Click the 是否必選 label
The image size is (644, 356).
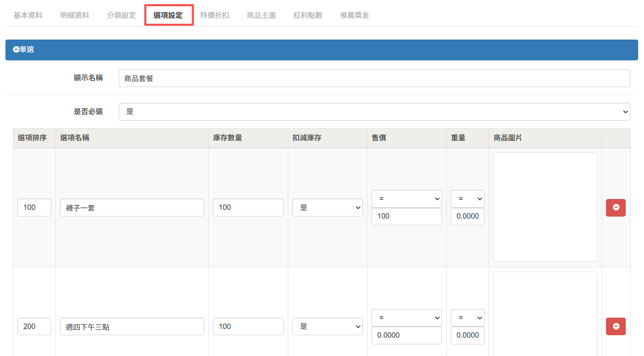point(88,112)
